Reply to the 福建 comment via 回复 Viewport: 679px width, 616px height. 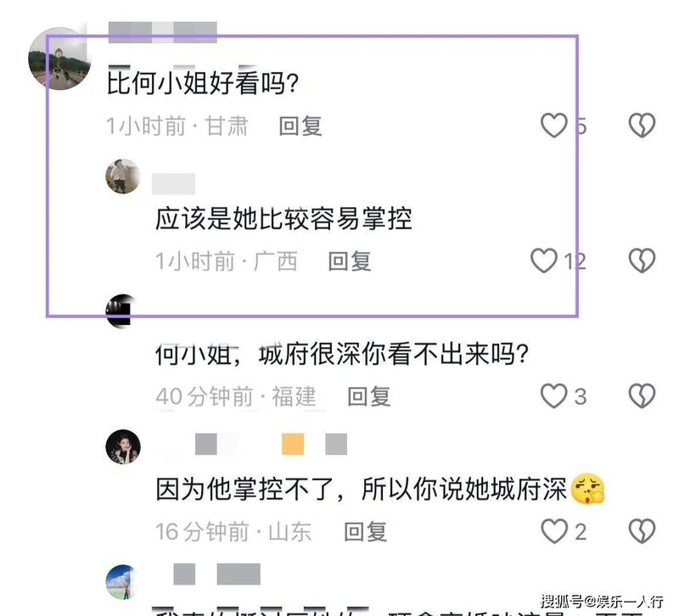(x=369, y=396)
